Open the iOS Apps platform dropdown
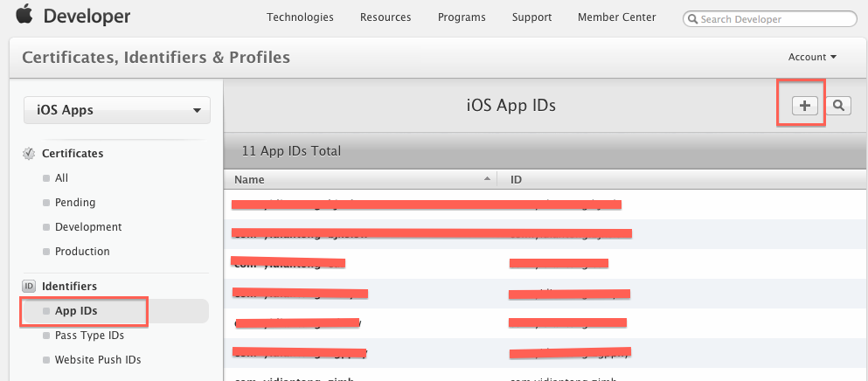The image size is (868, 381). point(117,110)
